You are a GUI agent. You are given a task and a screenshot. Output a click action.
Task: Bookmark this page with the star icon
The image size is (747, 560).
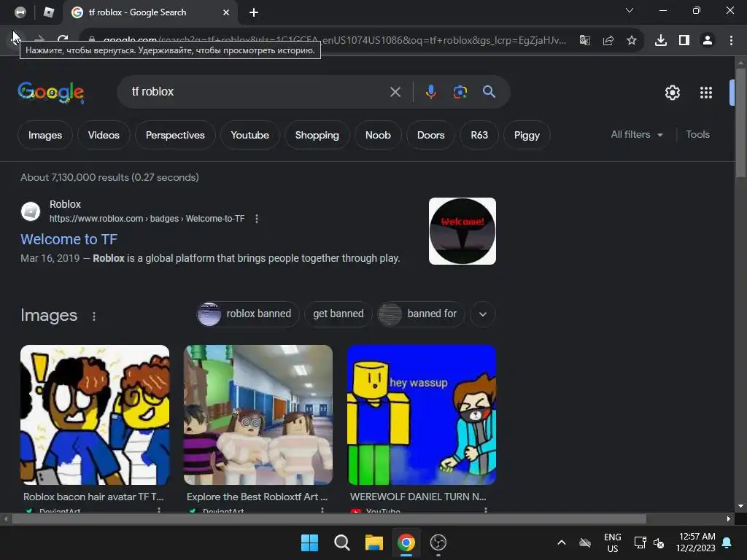(x=632, y=41)
